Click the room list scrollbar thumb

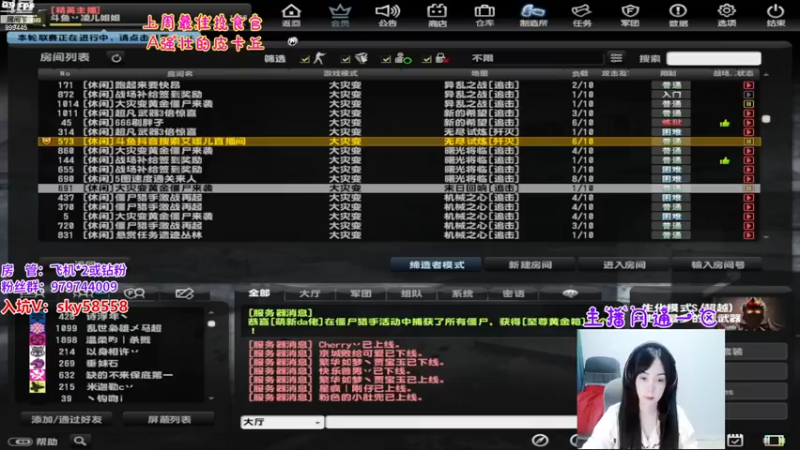coord(766,119)
